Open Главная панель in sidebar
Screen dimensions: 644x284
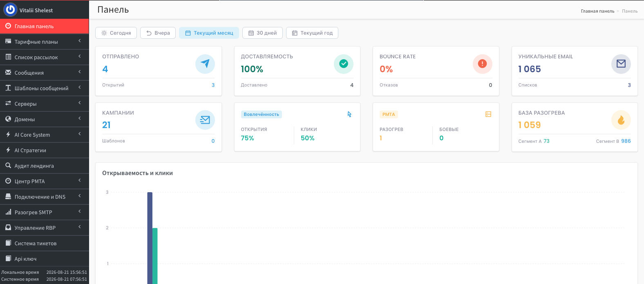pos(45,26)
